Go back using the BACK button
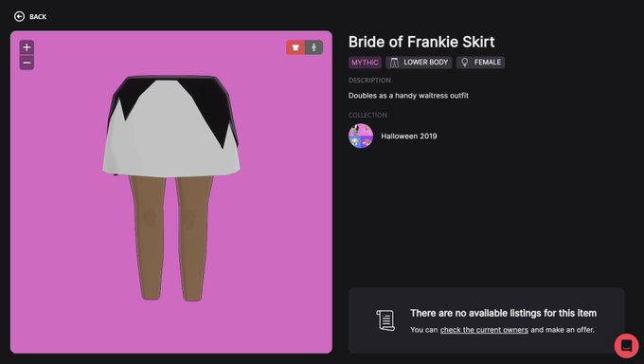The height and width of the screenshot is (364, 644). coord(30,16)
